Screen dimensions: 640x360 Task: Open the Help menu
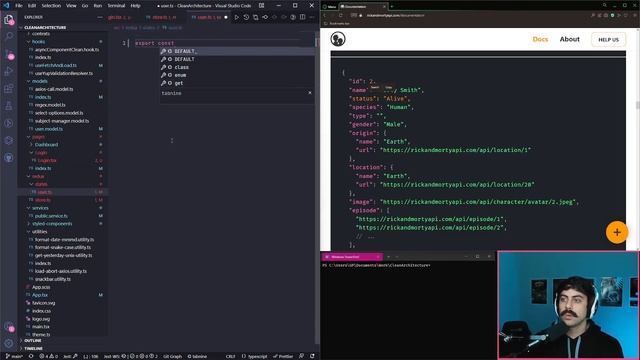click(136, 6)
